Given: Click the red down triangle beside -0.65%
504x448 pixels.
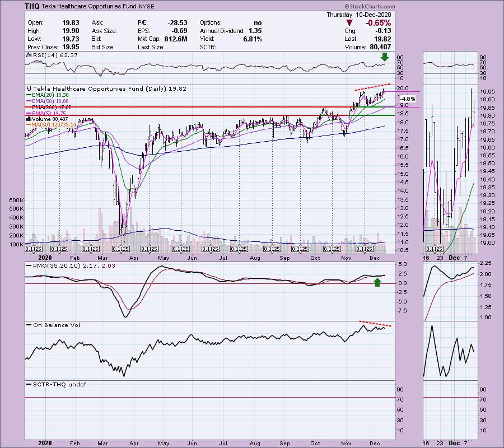Looking at the screenshot, I should (x=349, y=23).
